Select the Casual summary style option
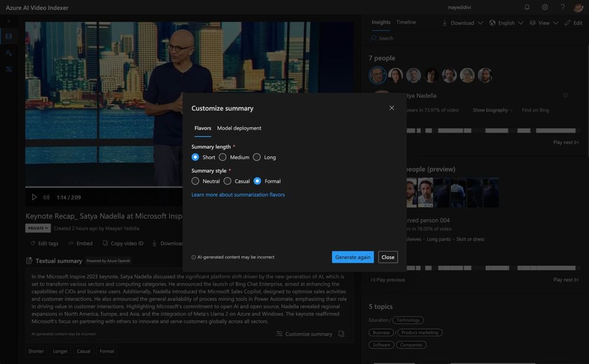Screen dimensions: 589x364 (x=227, y=181)
